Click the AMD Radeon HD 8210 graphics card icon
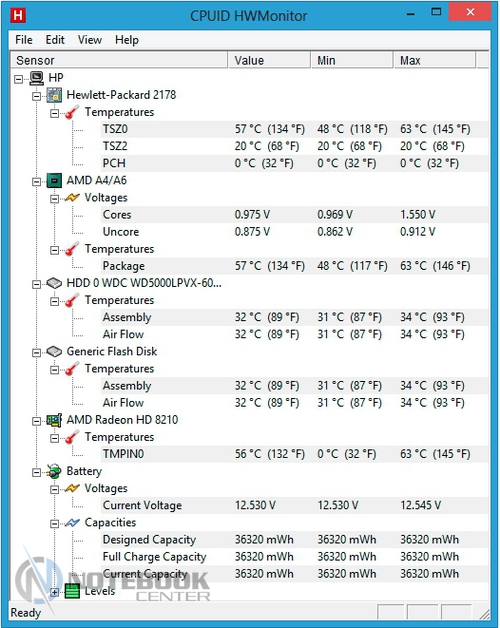Viewport: 500px width, 628px height. pyautogui.click(x=54, y=420)
